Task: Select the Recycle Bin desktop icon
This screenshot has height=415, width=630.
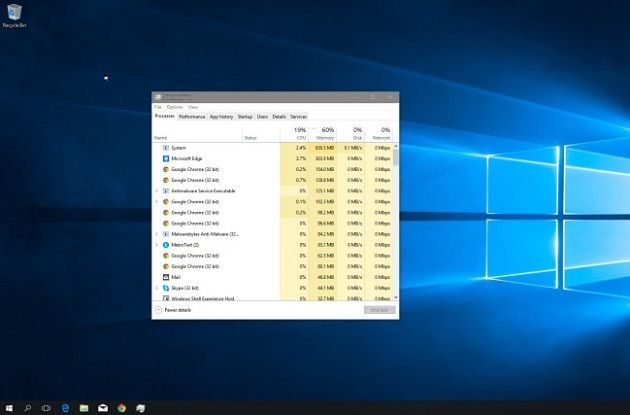Action: tap(14, 15)
